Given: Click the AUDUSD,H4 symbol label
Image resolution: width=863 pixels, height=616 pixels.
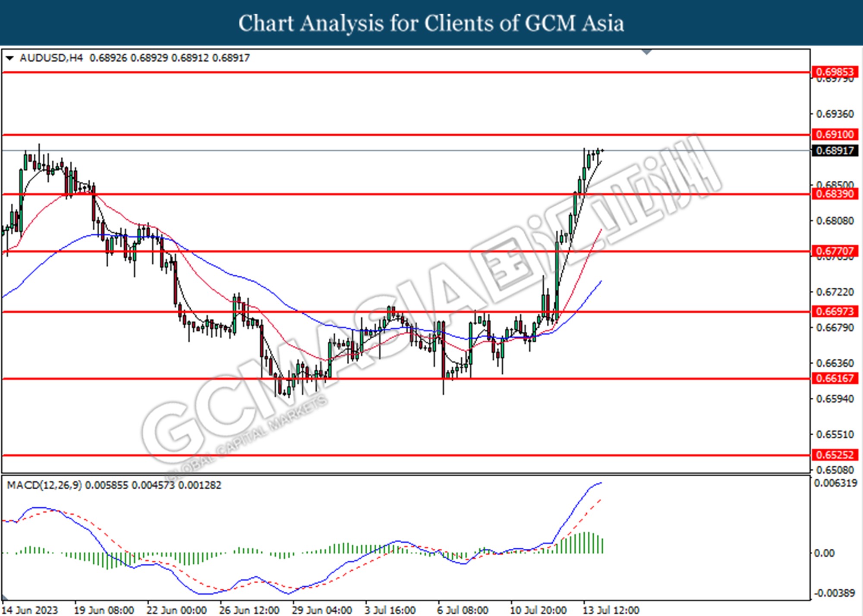Looking at the screenshot, I should tap(51, 58).
